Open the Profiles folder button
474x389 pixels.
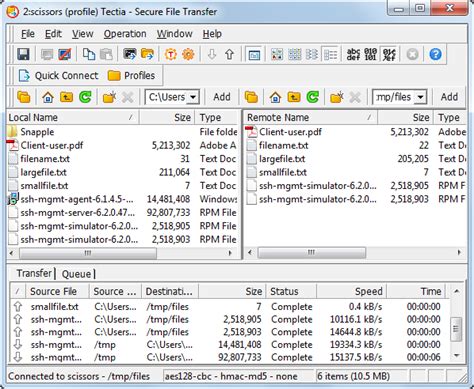tap(131, 76)
